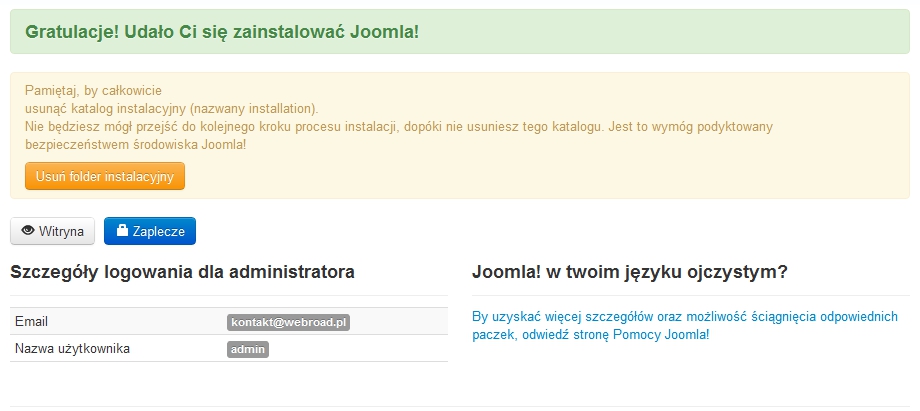The image size is (920, 411).
Task: Click the eye icon on Witryna button
Action: point(28,231)
